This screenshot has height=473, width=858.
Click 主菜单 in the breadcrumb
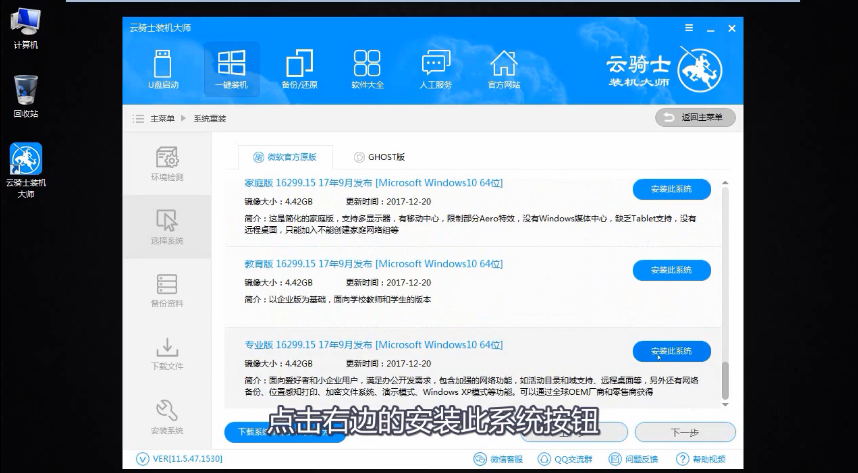point(163,118)
